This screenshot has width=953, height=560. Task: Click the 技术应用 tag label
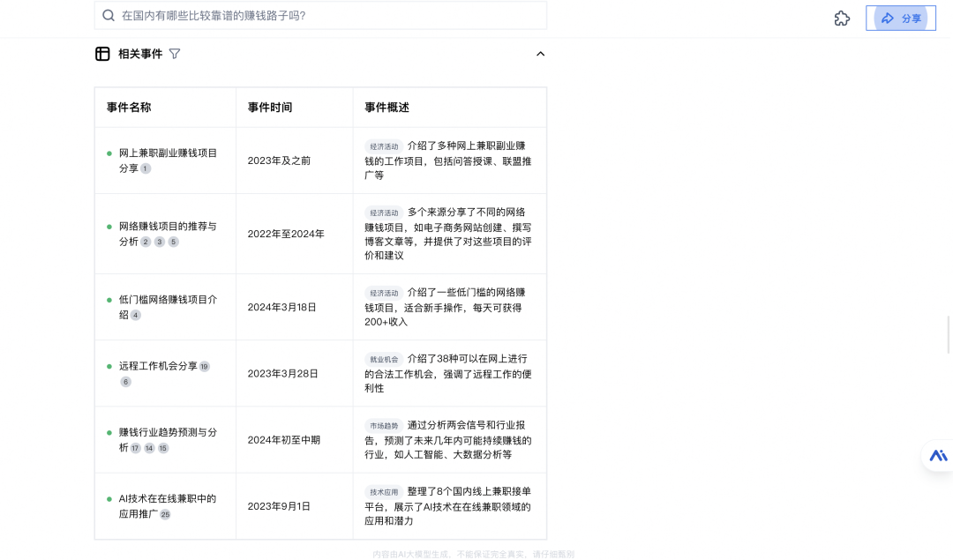pos(384,492)
